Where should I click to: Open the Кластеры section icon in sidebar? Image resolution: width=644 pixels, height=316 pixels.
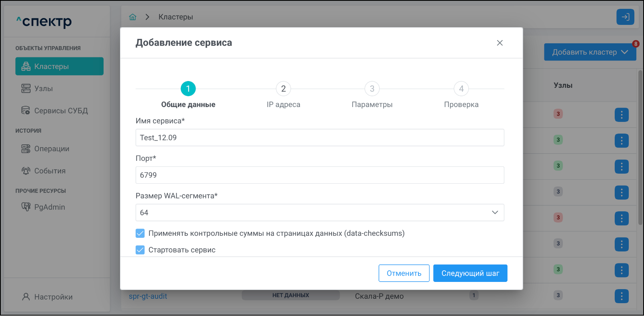26,67
